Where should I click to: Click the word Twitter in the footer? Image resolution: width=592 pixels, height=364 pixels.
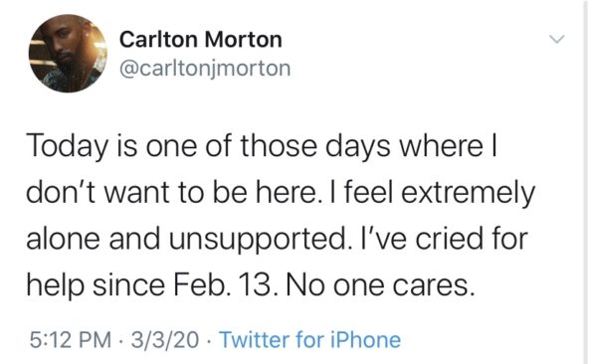click(x=254, y=339)
